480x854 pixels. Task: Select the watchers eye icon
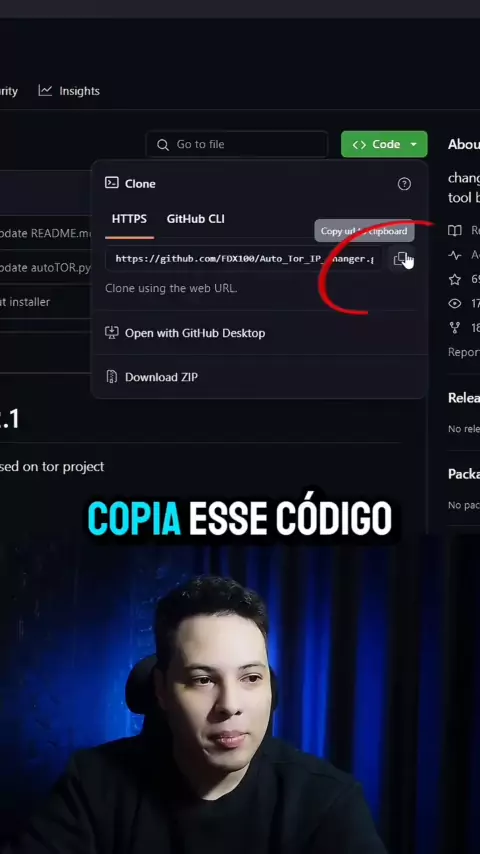click(x=455, y=303)
